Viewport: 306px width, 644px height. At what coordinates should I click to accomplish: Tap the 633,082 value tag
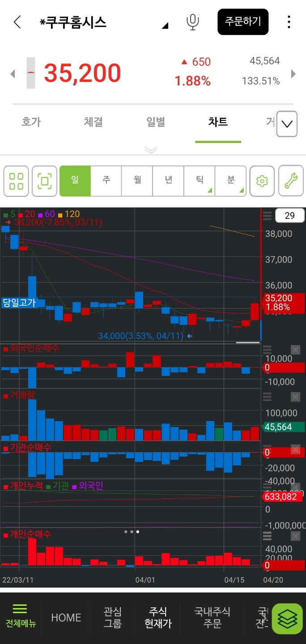click(x=282, y=496)
